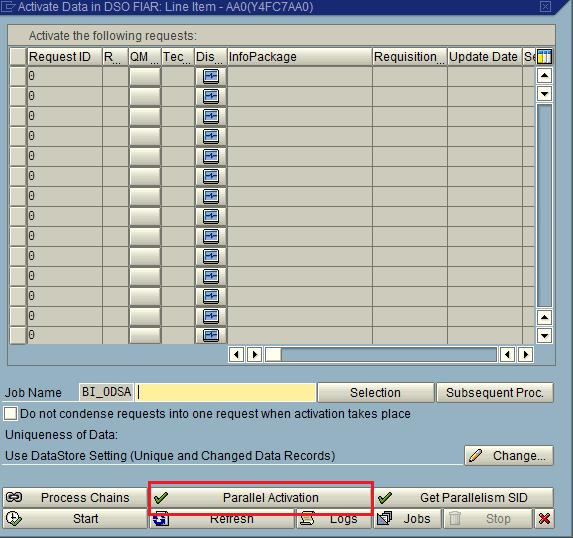This screenshot has height=538, width=573.
Task: Click the vertical scrollbar track
Action: 544,206
